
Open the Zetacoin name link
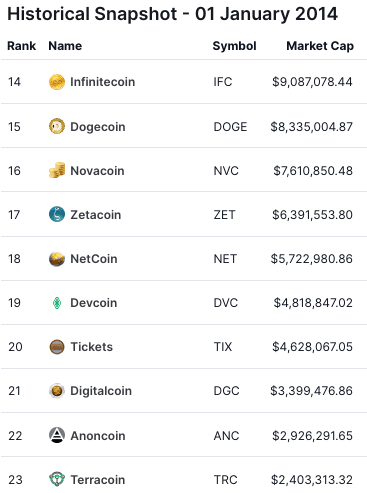point(96,215)
